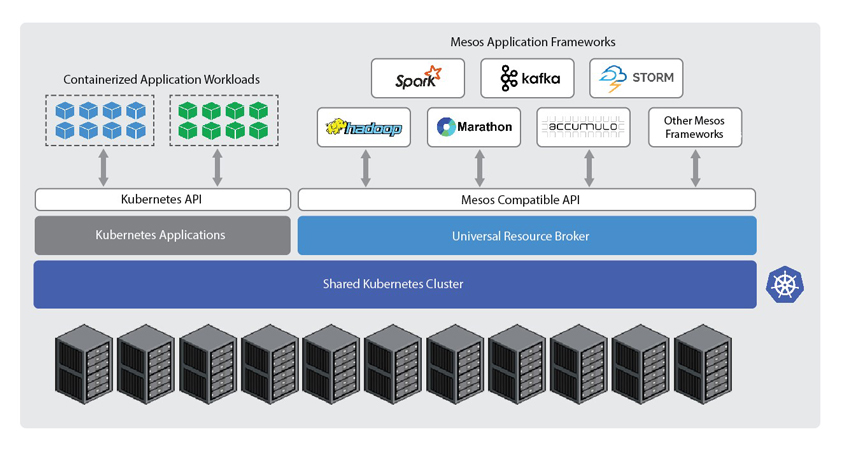Select the Kubernetes Applications block
The height and width of the screenshot is (449, 850).
point(163,235)
